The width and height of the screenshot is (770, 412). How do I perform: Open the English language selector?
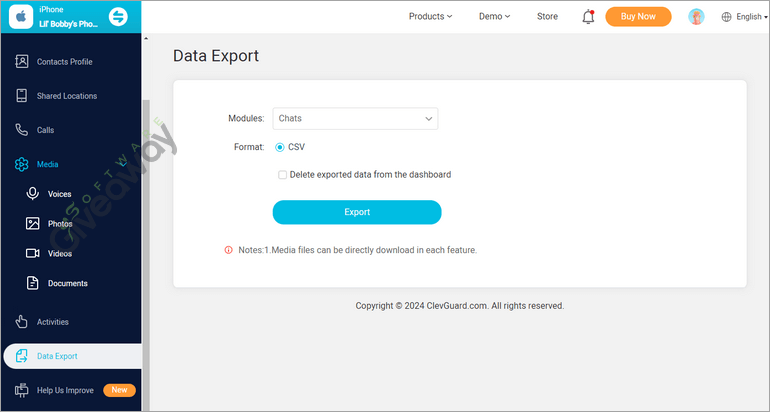[x=744, y=17]
